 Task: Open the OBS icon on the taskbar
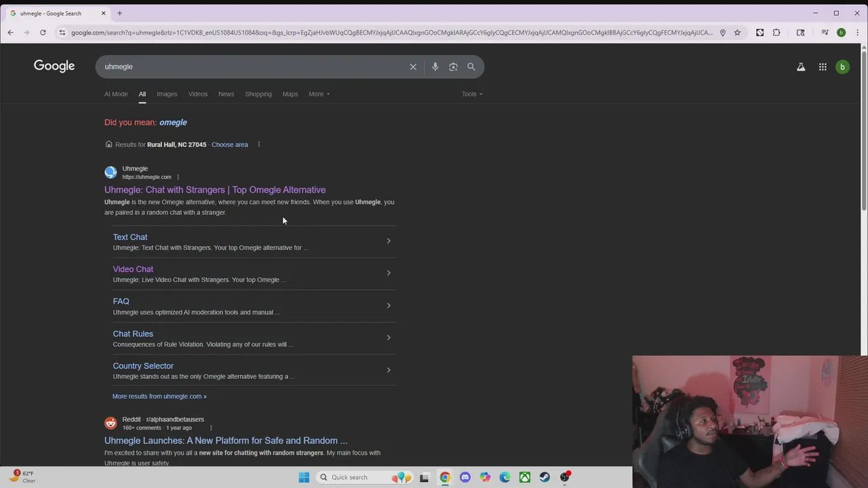click(565, 477)
